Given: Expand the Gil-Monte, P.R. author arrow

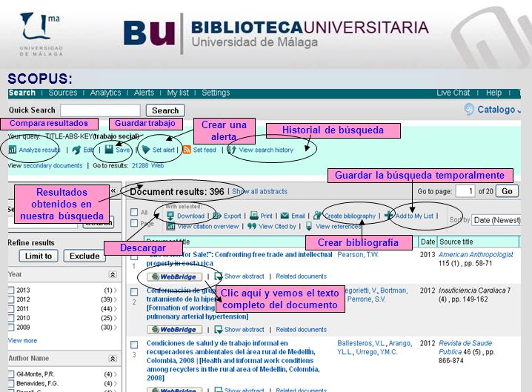Looking at the screenshot, I should pyautogui.click(x=116, y=374).
